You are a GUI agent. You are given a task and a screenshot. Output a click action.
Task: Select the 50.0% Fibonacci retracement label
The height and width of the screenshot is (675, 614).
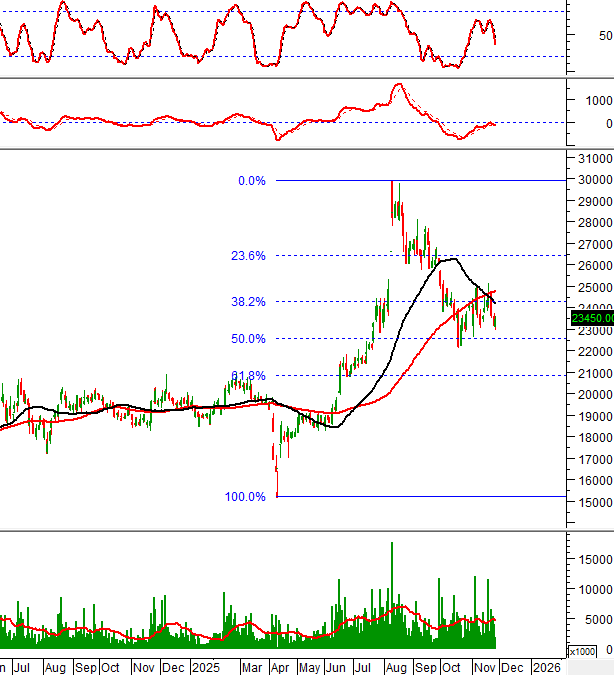click(x=248, y=339)
